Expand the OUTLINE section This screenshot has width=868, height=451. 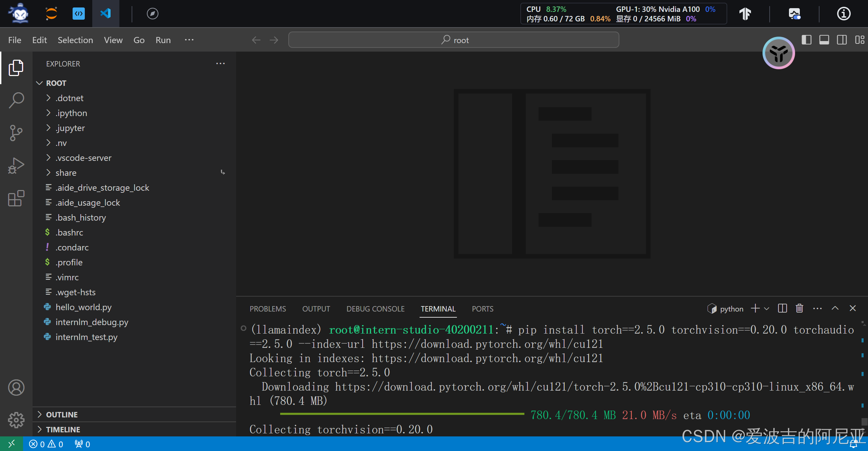(62, 415)
